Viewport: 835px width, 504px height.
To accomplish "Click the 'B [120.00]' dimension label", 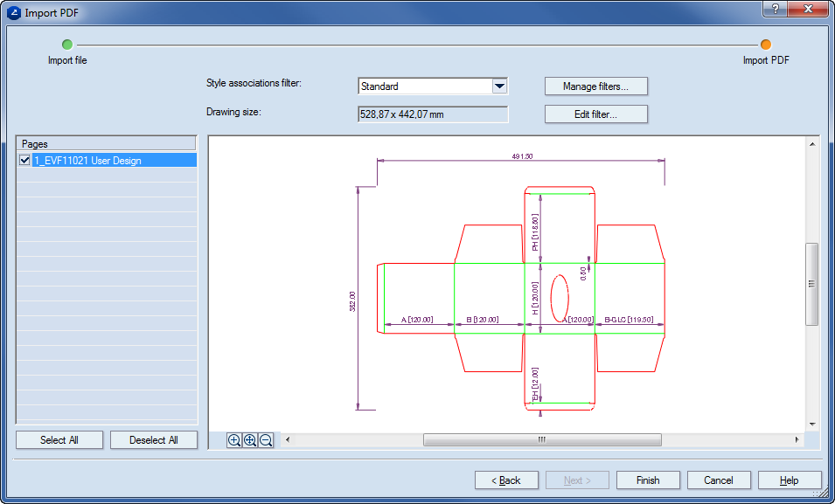I will coord(483,320).
